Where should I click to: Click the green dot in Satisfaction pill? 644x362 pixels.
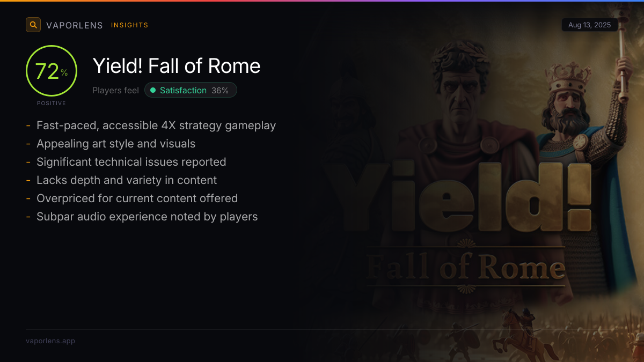click(x=153, y=91)
